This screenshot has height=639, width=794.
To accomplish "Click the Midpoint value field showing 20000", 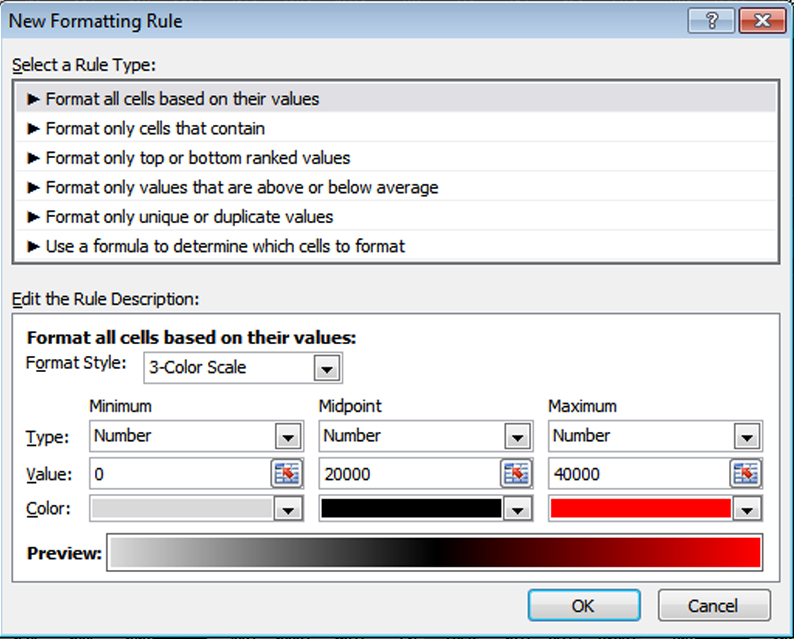I will [x=407, y=474].
